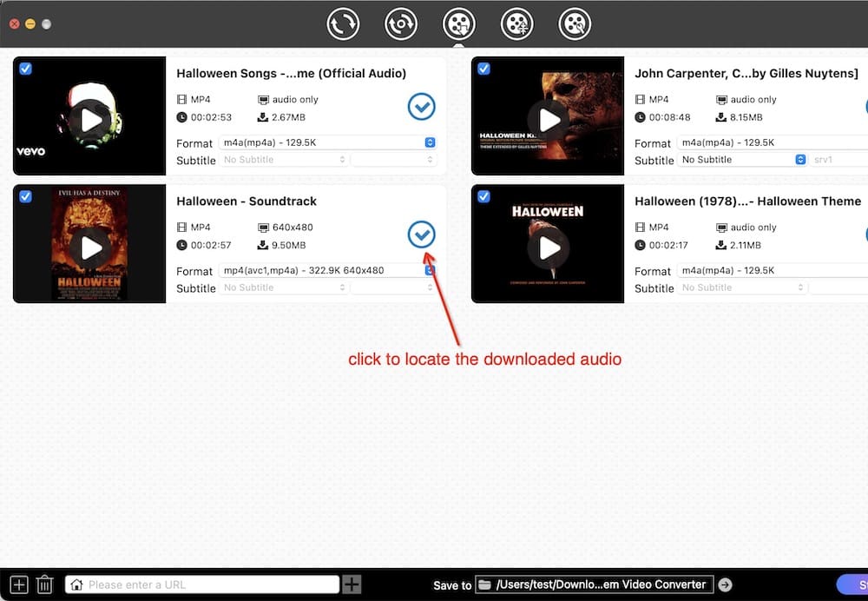Click the arrow button next to Save to

(x=726, y=584)
